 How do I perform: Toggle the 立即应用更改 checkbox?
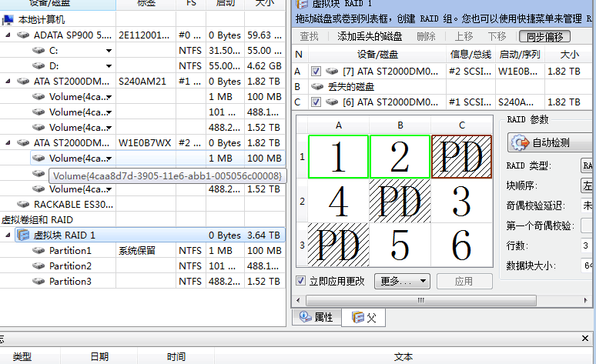click(x=302, y=281)
